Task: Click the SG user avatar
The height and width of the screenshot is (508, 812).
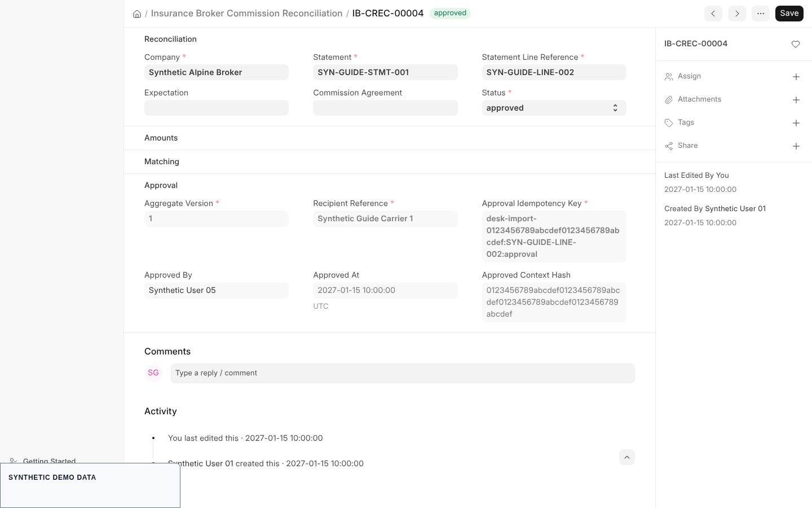Action: point(153,373)
